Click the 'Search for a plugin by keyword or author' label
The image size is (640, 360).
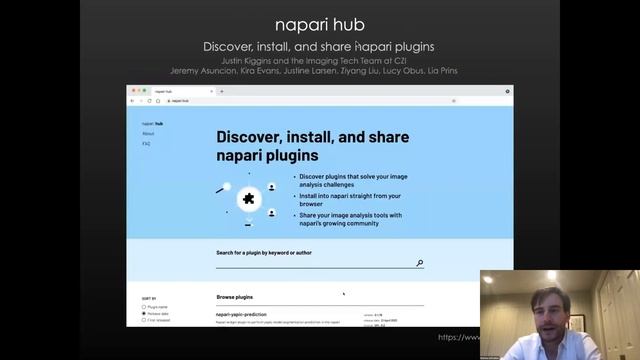[264, 253]
